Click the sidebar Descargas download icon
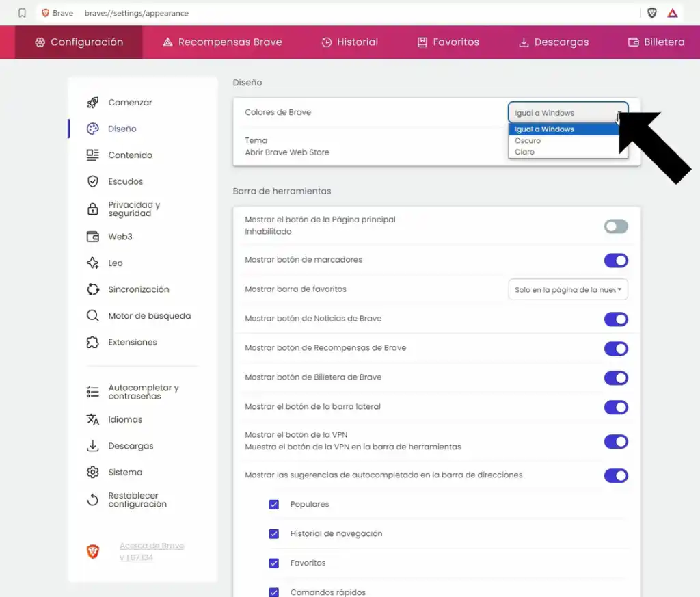Image resolution: width=700 pixels, height=597 pixels. click(x=92, y=446)
